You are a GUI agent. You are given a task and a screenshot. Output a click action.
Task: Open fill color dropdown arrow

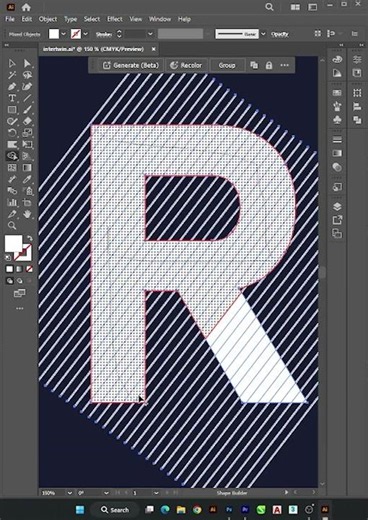coord(63,34)
